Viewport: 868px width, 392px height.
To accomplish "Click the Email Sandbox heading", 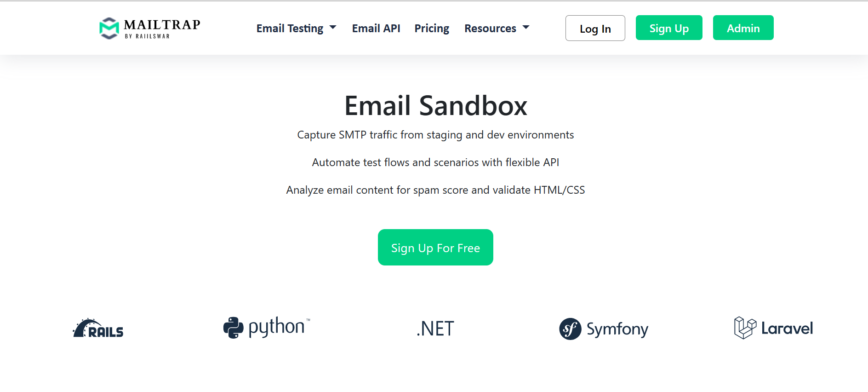I will point(435,106).
